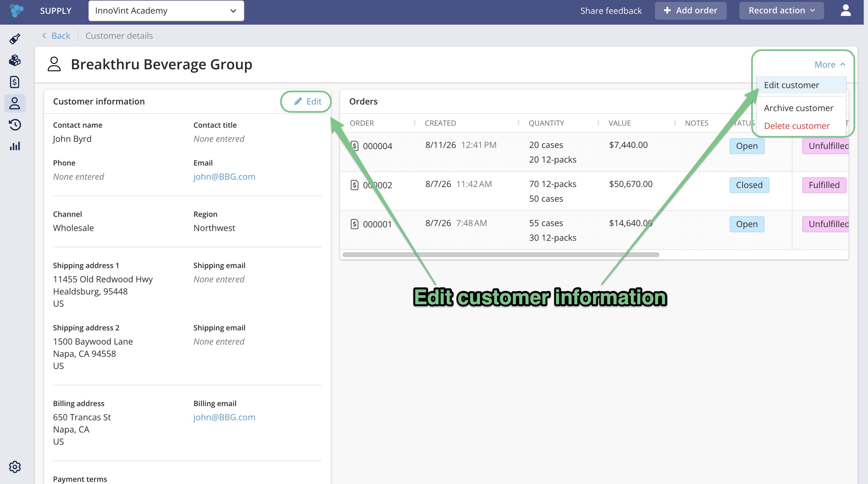Open the customers person sidebar icon
868x484 pixels.
pos(15,103)
